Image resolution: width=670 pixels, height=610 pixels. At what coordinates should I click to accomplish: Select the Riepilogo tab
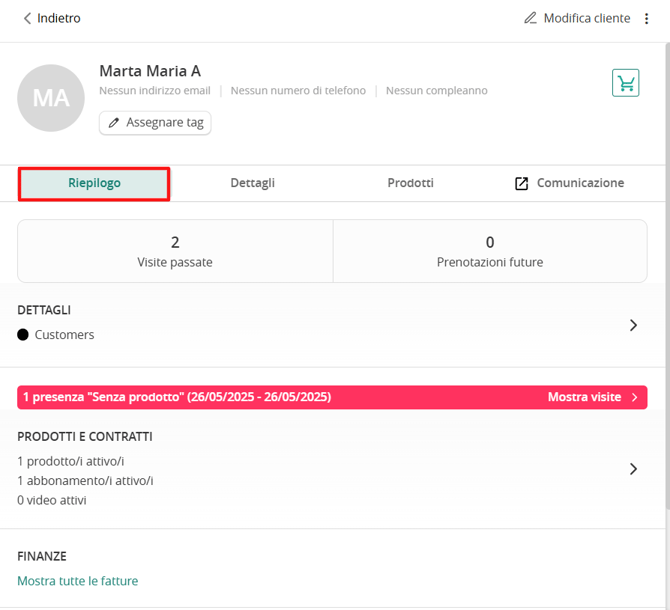[x=94, y=184]
